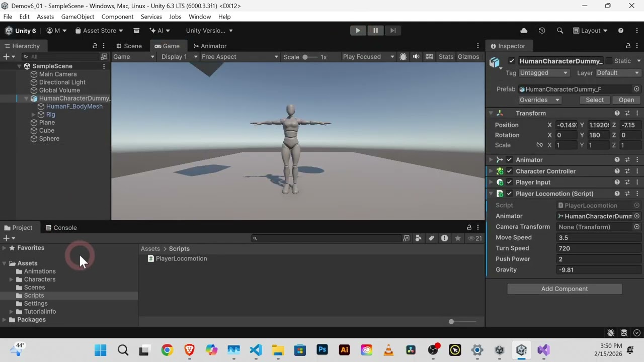Open the Layer dropdown showing Default
Screen dimensions: 644x362
coord(618,73)
